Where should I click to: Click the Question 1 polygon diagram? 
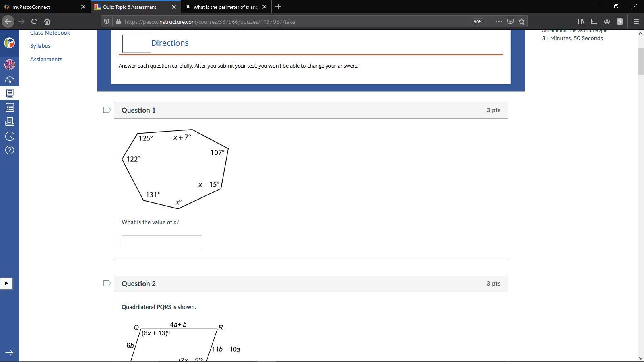tap(175, 169)
